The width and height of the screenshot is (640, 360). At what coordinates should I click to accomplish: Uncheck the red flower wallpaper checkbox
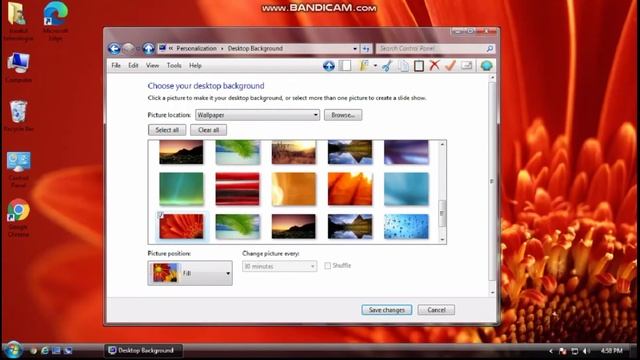(160, 215)
